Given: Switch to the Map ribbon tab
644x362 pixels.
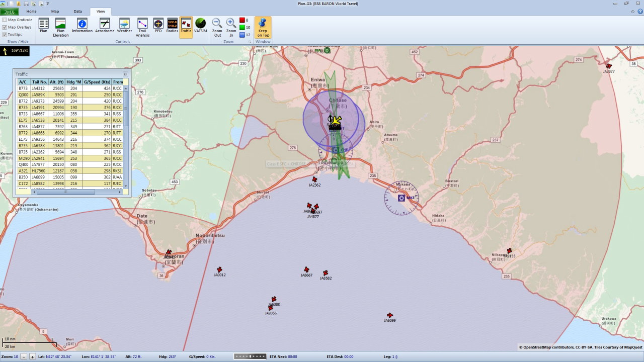Looking at the screenshot, I should [55, 11].
